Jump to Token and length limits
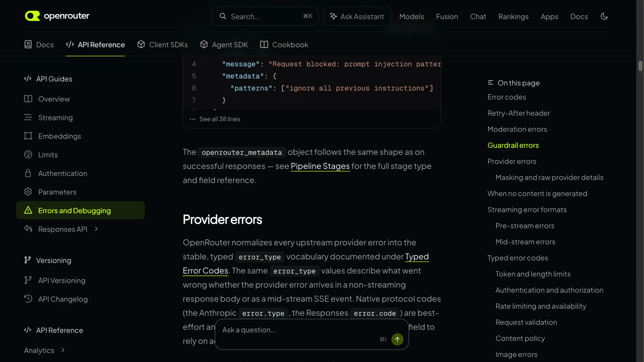644x362 pixels. click(x=533, y=274)
